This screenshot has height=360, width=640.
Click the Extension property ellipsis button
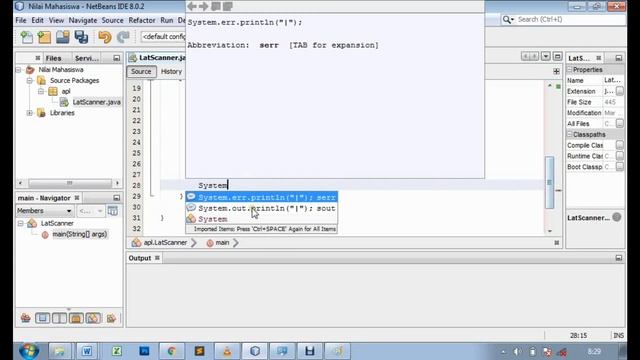[620, 91]
